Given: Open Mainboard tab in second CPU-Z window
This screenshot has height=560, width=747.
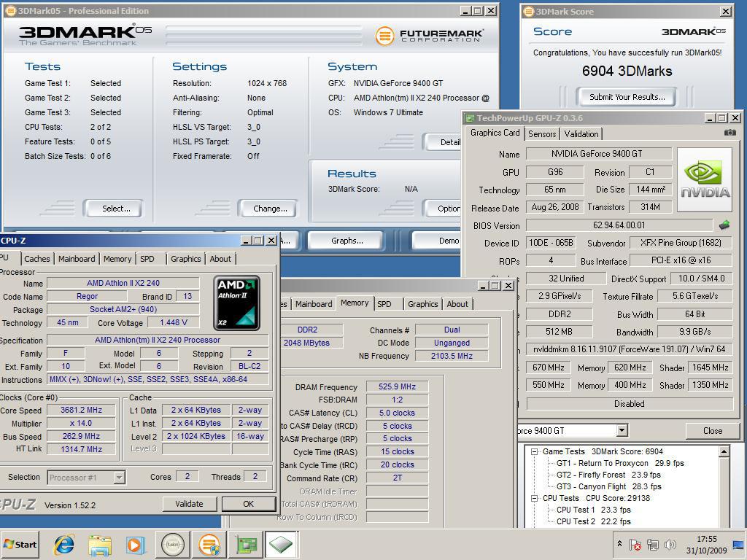Looking at the screenshot, I should (x=314, y=304).
